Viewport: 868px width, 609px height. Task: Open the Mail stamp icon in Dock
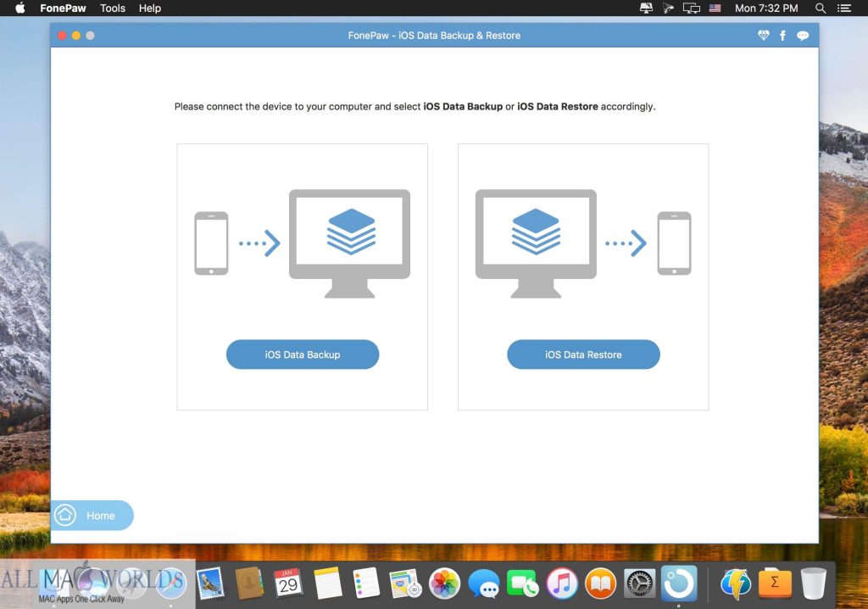pos(210,584)
